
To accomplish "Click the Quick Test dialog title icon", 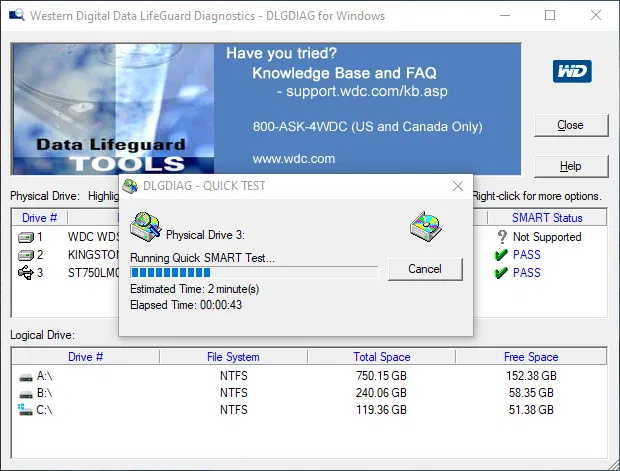I will [x=130, y=186].
